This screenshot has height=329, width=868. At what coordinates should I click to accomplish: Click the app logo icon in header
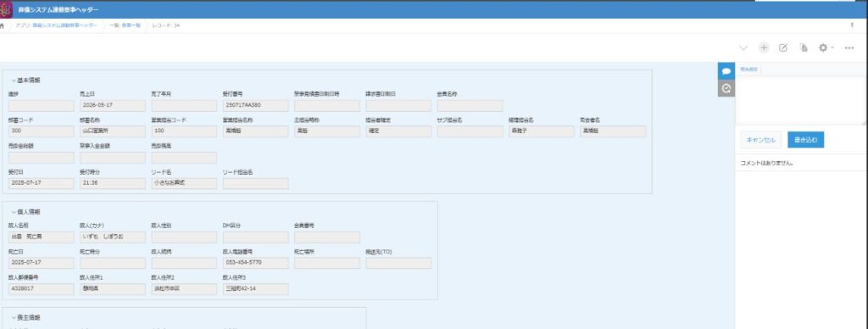point(6,10)
